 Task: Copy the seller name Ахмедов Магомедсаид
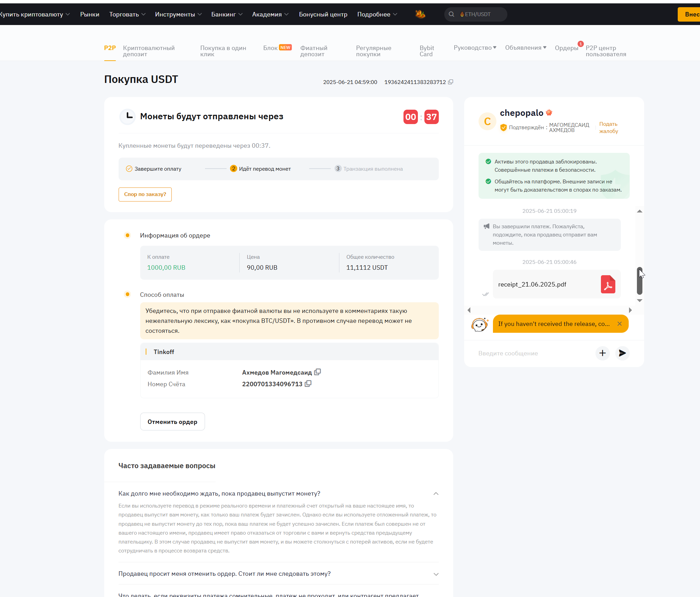coord(317,372)
